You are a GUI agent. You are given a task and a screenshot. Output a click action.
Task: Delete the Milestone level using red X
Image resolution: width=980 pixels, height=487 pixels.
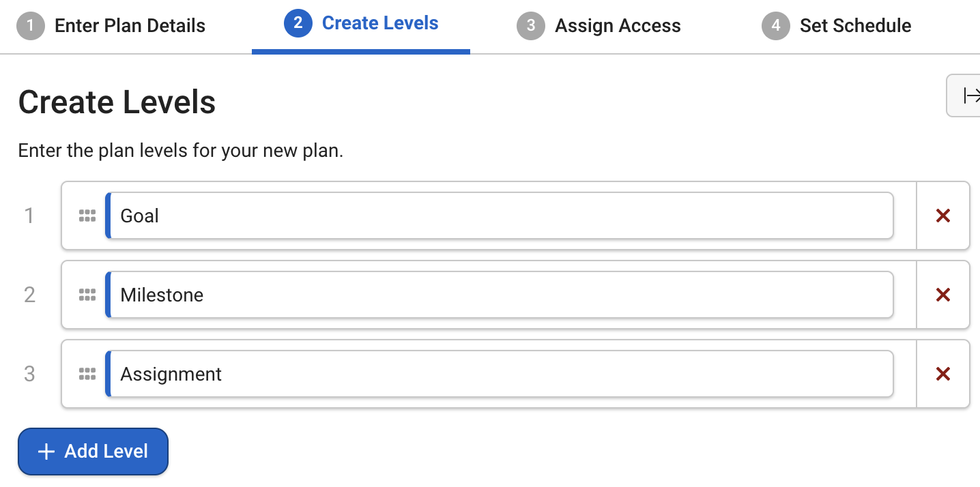[942, 295]
